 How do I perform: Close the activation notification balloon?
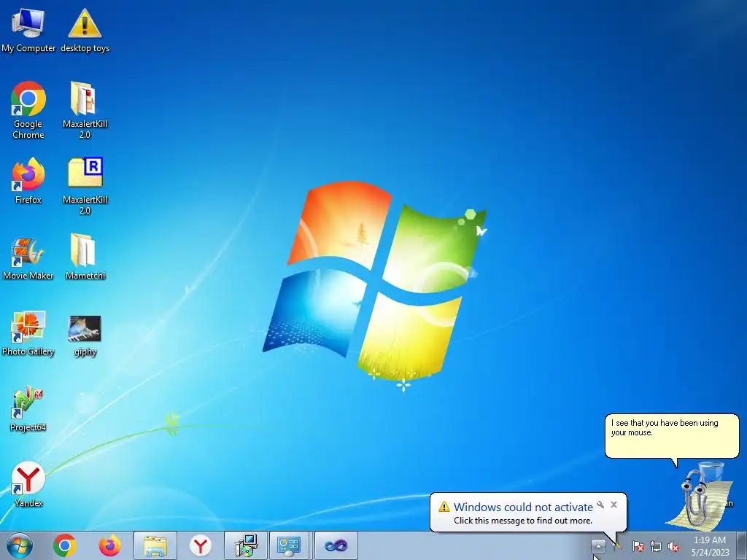[614, 505]
